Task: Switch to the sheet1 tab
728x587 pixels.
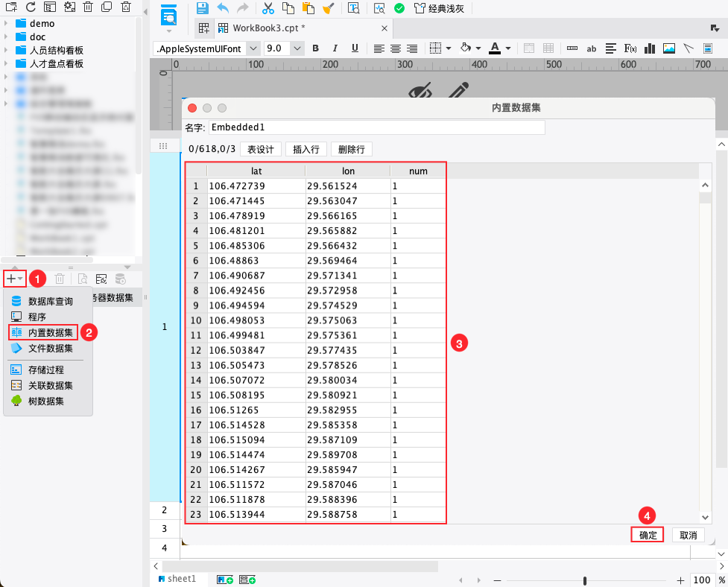Action: click(177, 579)
